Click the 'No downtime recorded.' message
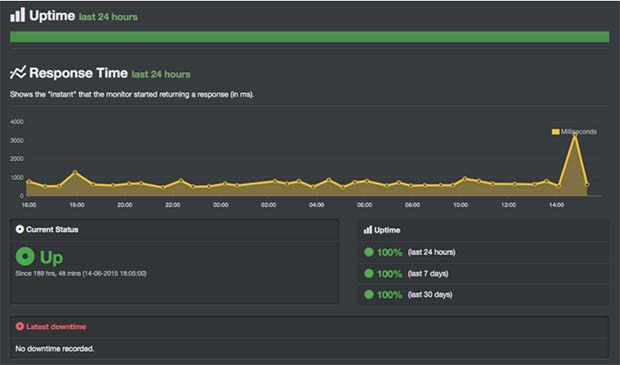 (55, 349)
